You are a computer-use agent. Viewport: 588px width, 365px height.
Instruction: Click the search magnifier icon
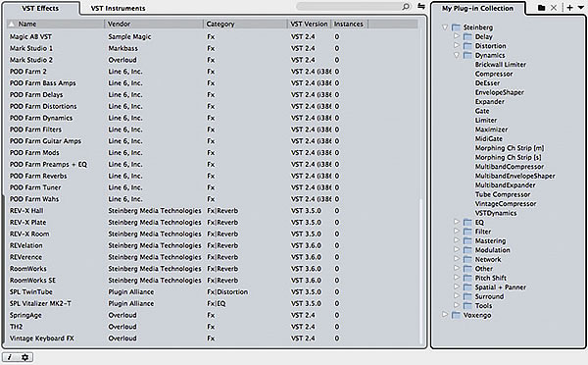click(x=406, y=7)
